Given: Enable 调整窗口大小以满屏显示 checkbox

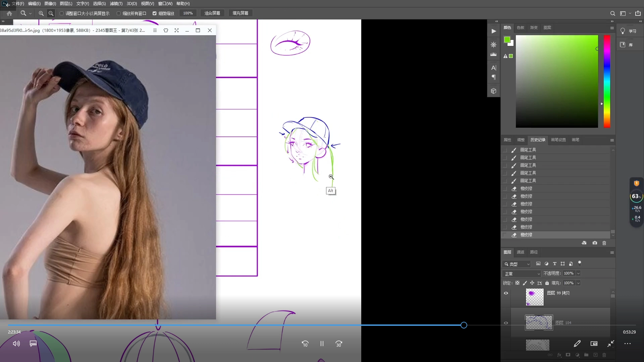Looking at the screenshot, I should point(62,13).
